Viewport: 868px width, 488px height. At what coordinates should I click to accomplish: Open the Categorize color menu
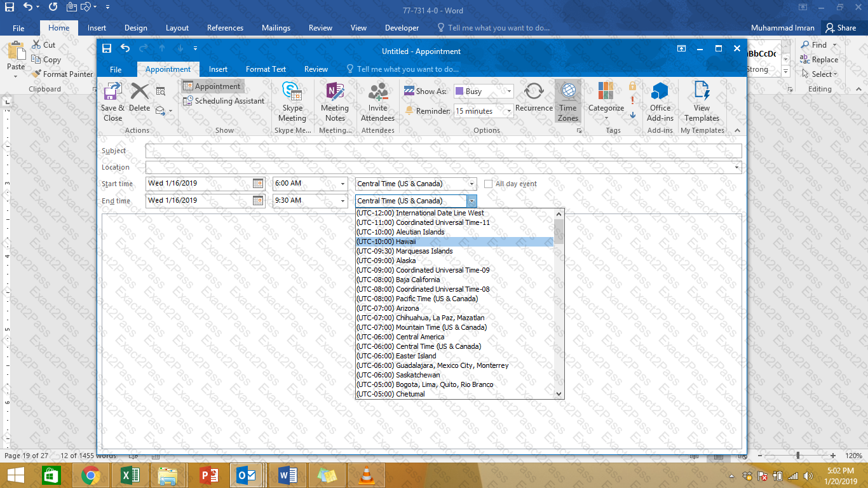606,102
